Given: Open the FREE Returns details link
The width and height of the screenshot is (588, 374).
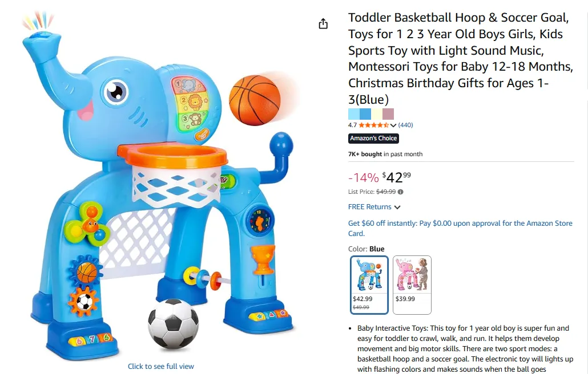Looking at the screenshot, I should (369, 206).
